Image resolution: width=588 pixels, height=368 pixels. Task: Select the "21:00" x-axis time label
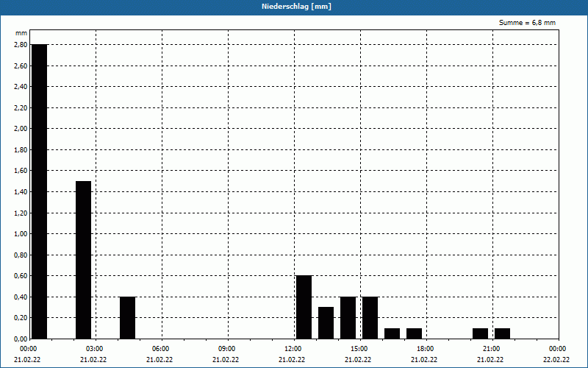(492, 349)
